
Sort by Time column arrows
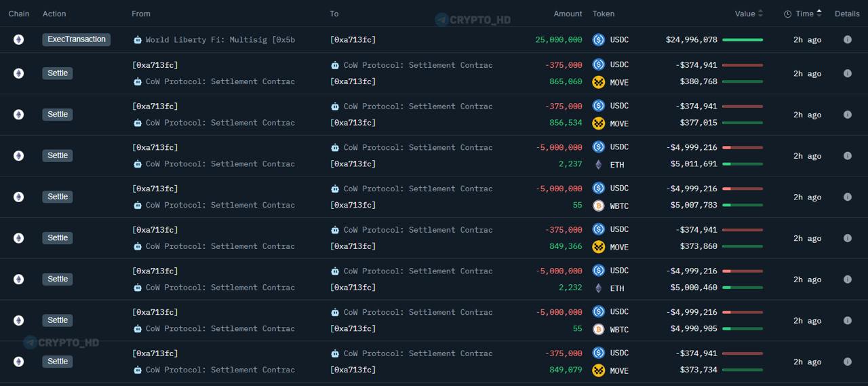coord(819,14)
